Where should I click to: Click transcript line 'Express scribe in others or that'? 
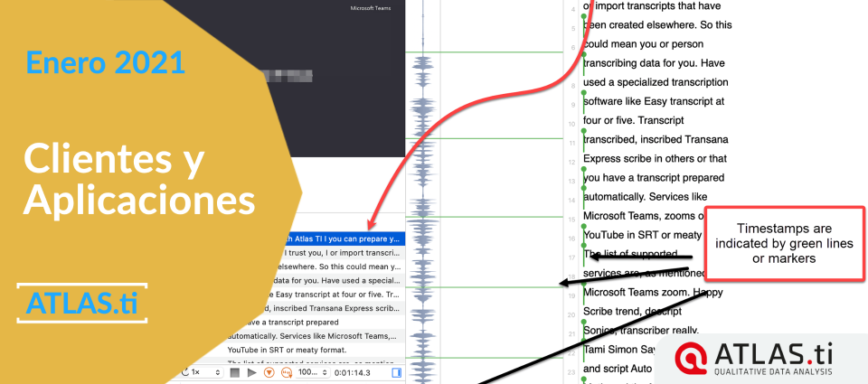click(655, 158)
